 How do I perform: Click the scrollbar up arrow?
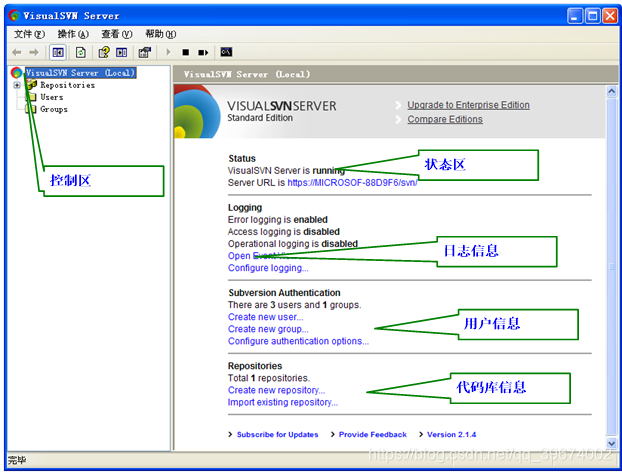[612, 92]
